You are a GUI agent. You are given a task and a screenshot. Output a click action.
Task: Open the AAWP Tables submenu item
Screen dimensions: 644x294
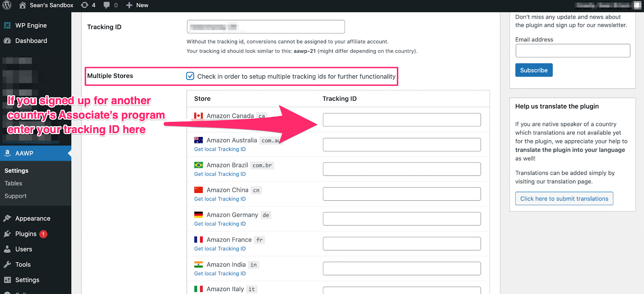coord(13,183)
